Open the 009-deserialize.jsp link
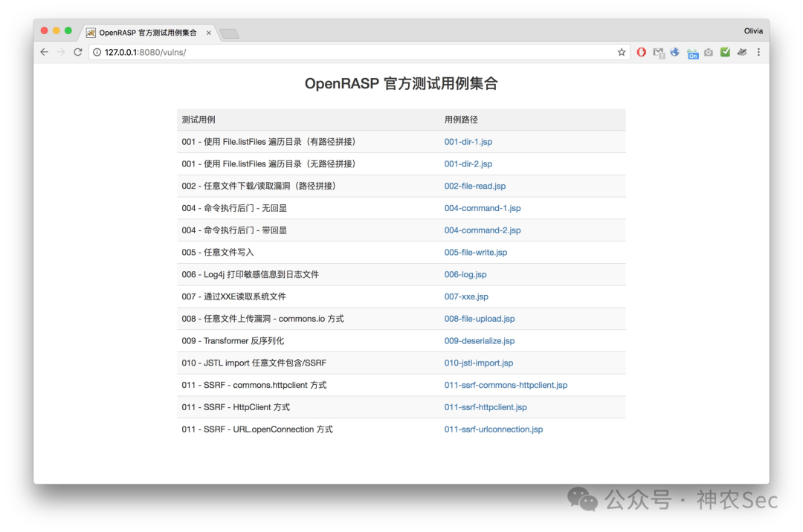The height and width of the screenshot is (532, 803). pos(480,341)
